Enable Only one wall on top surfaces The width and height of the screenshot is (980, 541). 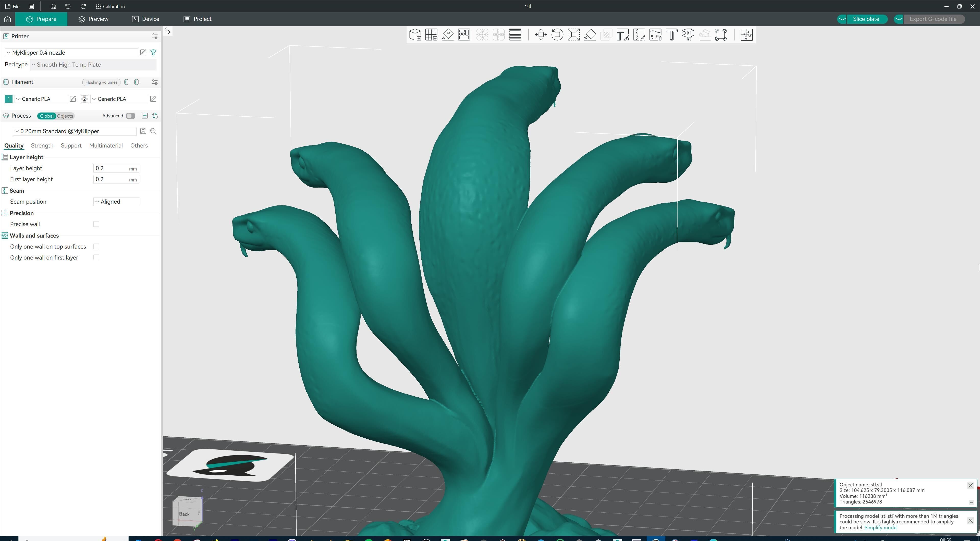point(96,247)
